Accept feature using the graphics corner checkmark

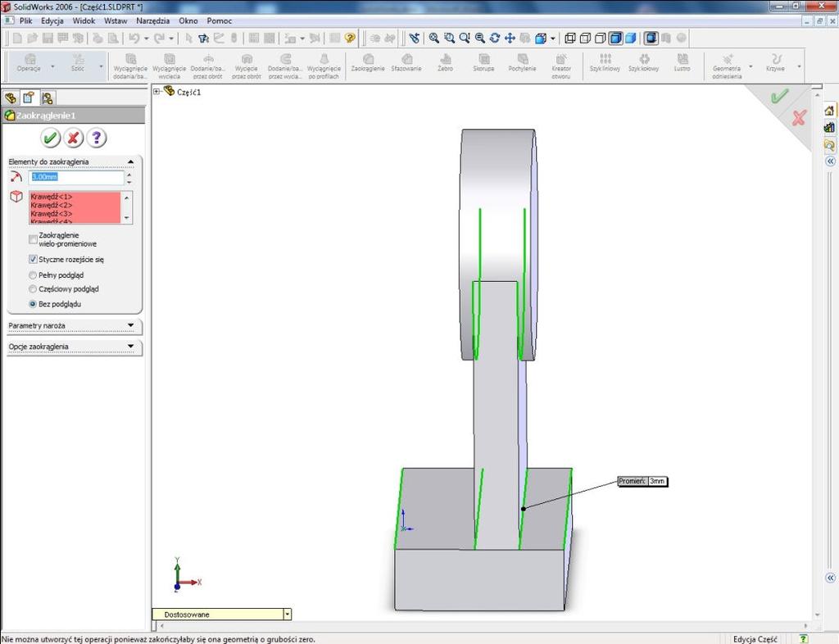tap(780, 97)
